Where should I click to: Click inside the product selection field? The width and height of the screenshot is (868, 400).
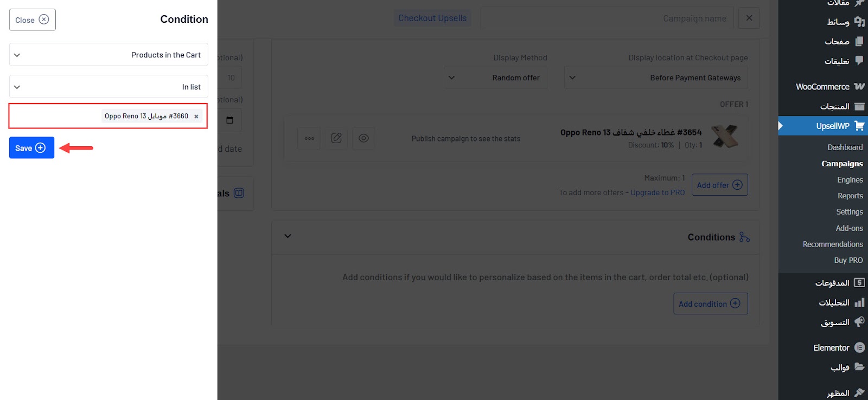click(x=54, y=116)
